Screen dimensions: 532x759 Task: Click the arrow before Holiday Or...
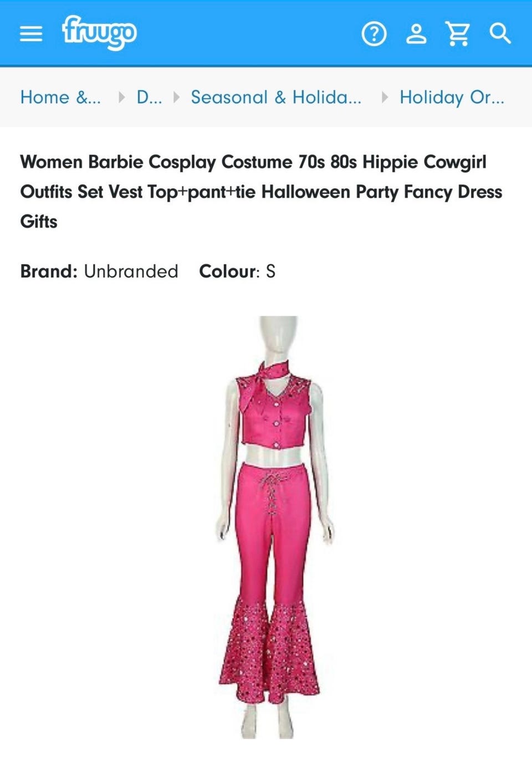pyautogui.click(x=385, y=98)
